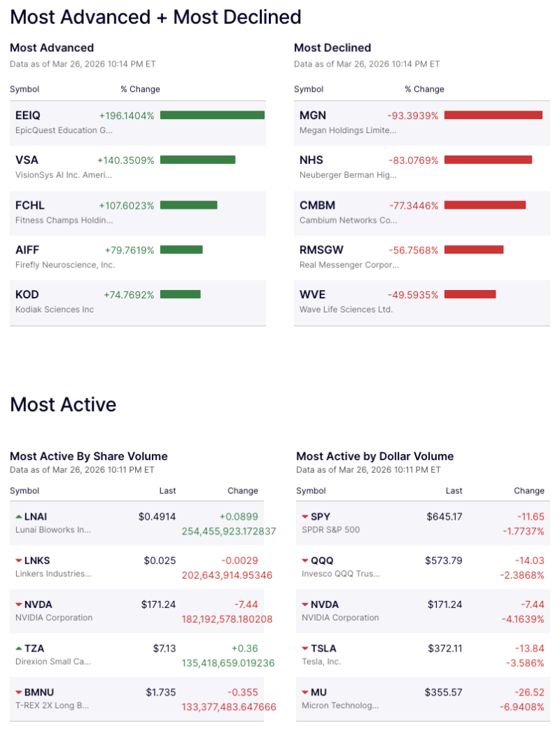The width and height of the screenshot is (560, 739).
Task: Click the green gain bar for EEIQ
Action: click(x=211, y=114)
